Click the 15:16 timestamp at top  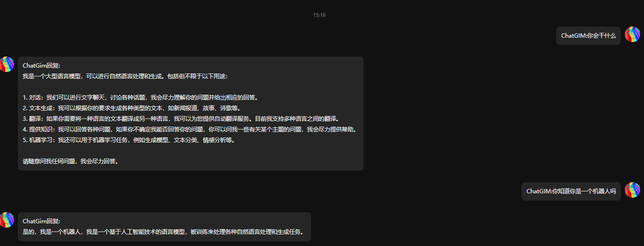point(319,15)
